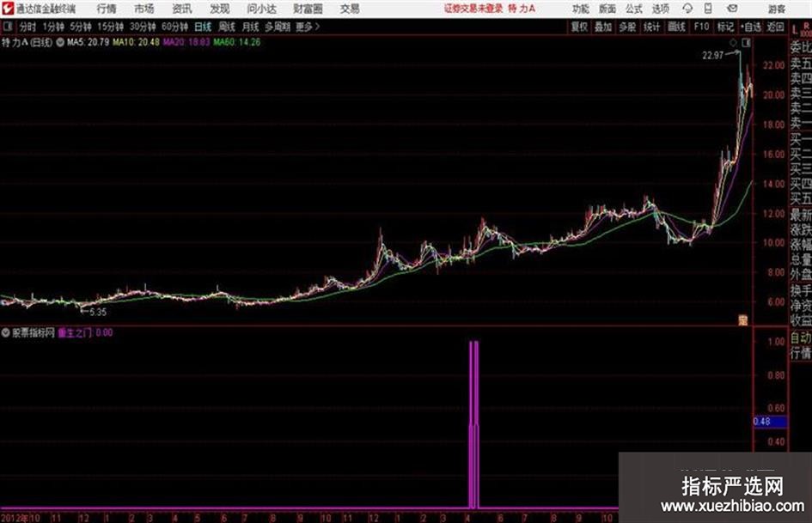The width and height of the screenshot is (812, 523).
Task: Click the 画线 drawing tools button
Action: click(676, 27)
